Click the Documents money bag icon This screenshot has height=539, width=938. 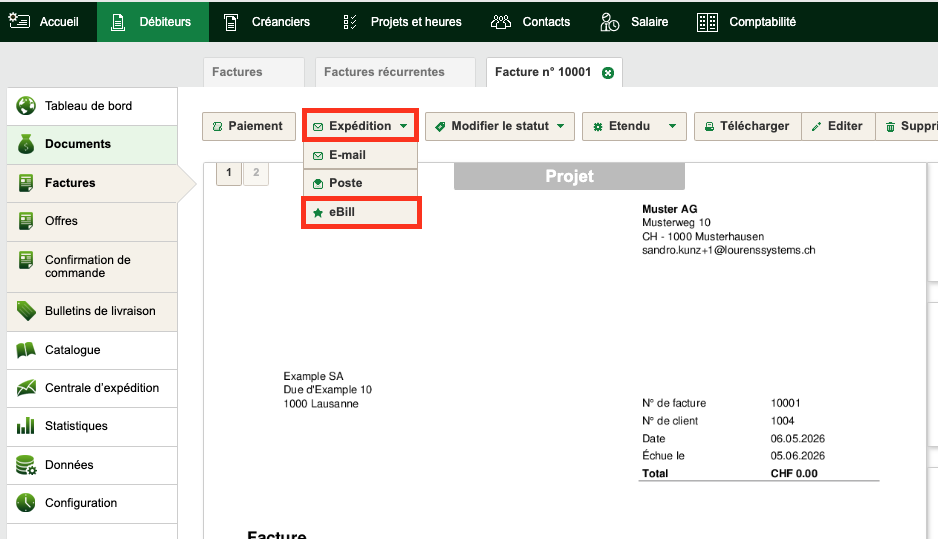pyautogui.click(x=26, y=144)
